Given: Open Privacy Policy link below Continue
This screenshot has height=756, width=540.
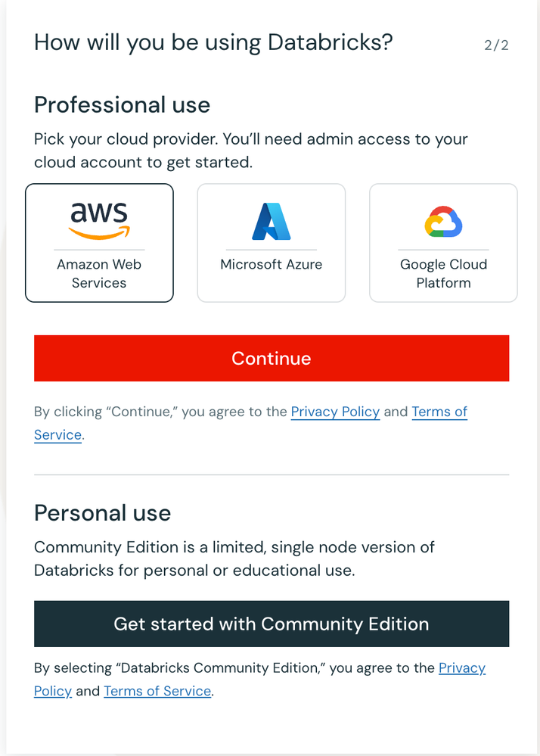Looking at the screenshot, I should tap(335, 412).
